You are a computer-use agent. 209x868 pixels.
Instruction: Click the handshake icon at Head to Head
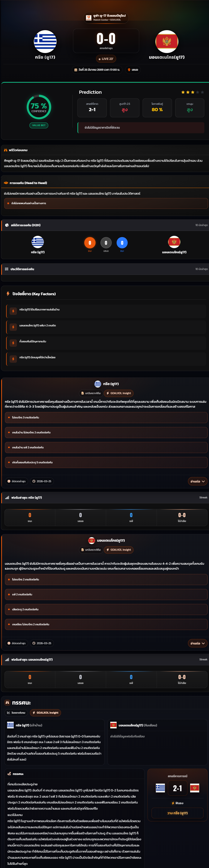coord(6,183)
